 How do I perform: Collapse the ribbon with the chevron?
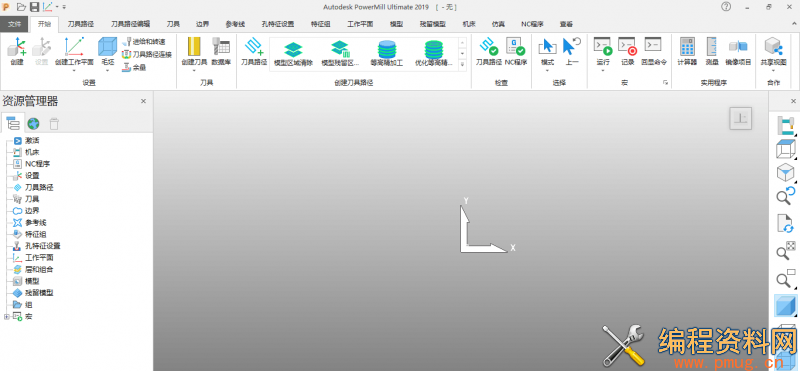[x=794, y=23]
